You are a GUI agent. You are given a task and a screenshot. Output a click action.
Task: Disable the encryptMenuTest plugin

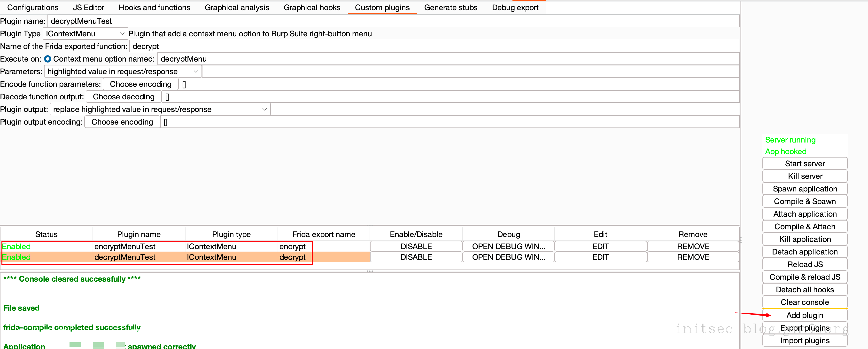(416, 246)
